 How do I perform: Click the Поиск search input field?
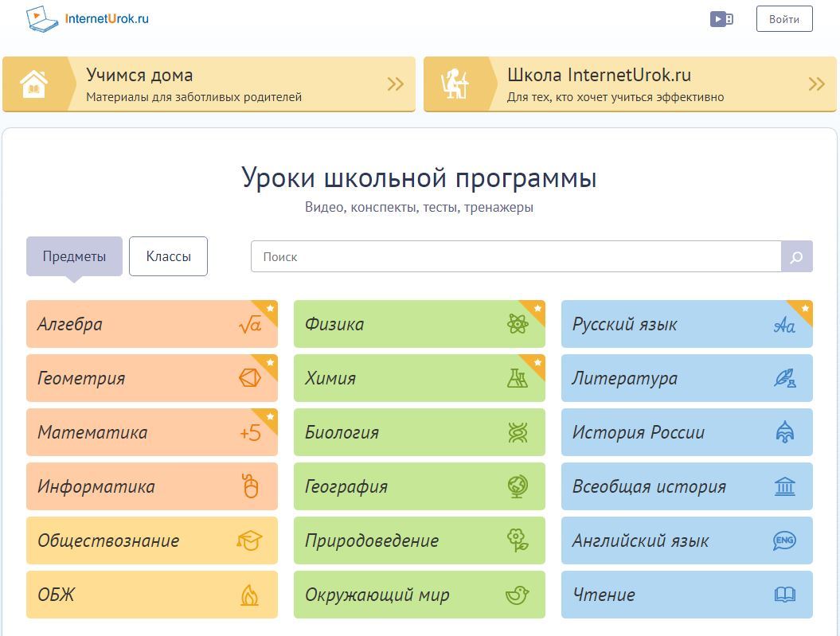515,257
